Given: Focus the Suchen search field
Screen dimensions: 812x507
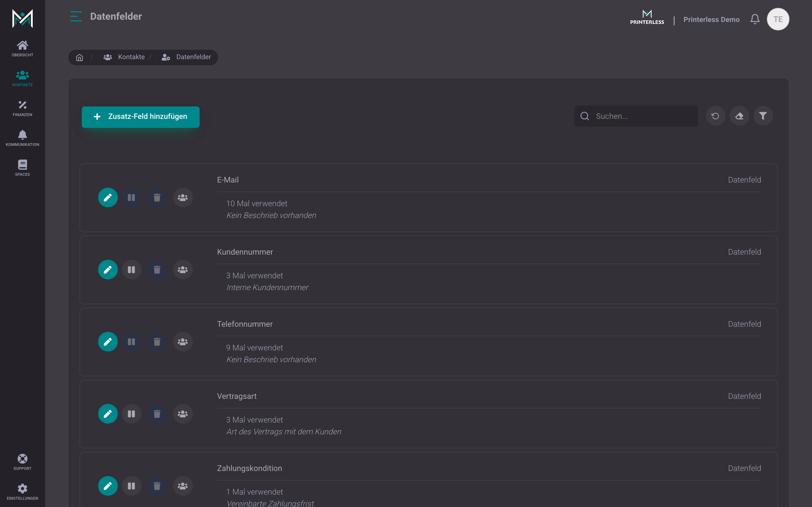Looking at the screenshot, I should click(636, 116).
